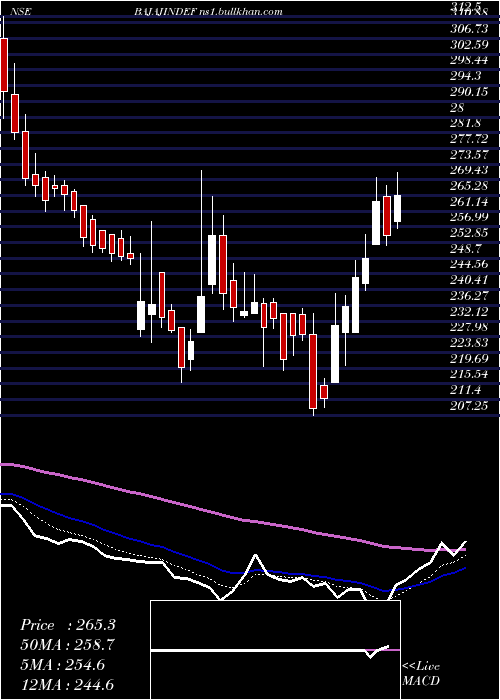Screen dimensions: 500x700
Task: Click the 281.8 price axis label
Action: tap(467, 123)
